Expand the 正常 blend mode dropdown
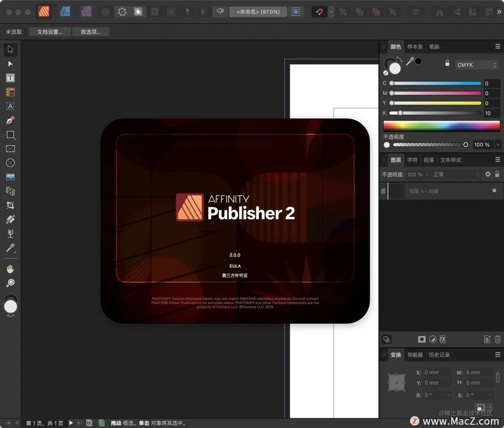This screenshot has height=428, width=504. pos(456,175)
